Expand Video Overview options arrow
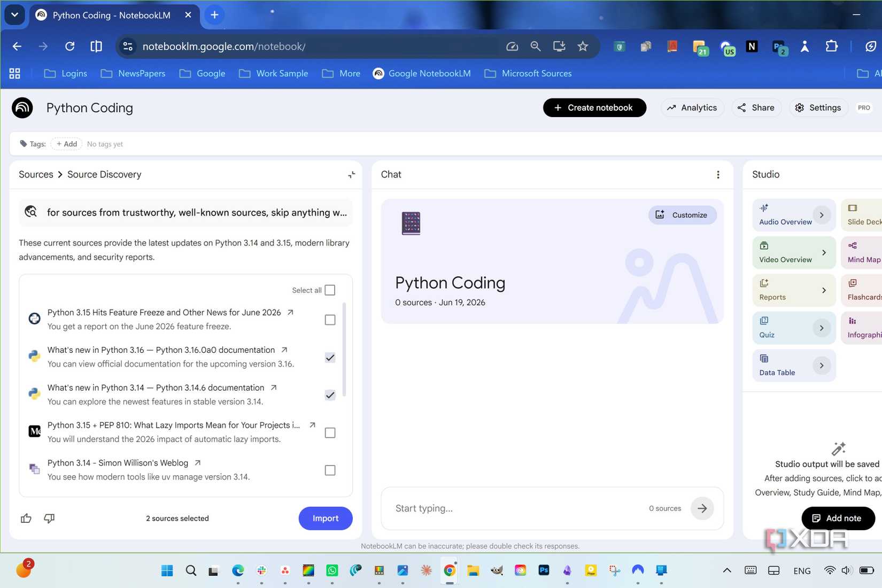 pyautogui.click(x=824, y=252)
